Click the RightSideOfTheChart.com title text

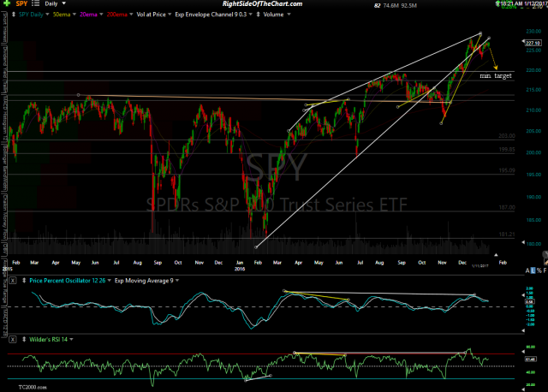click(x=262, y=3)
